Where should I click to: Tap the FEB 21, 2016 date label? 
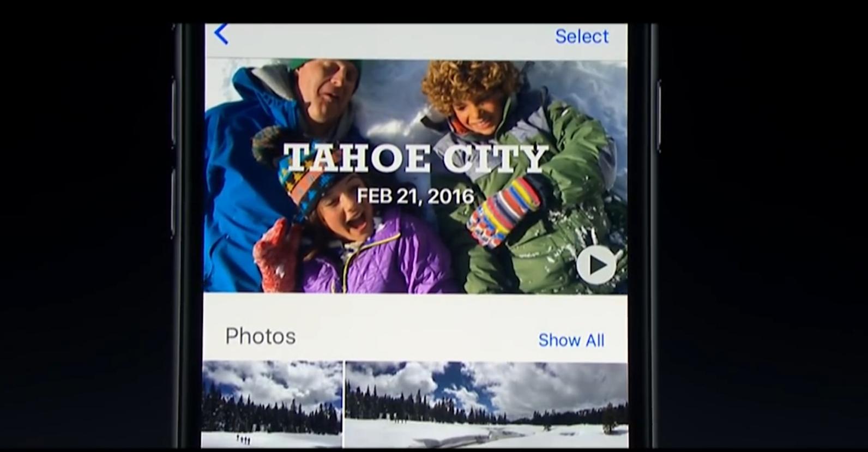pos(415,196)
